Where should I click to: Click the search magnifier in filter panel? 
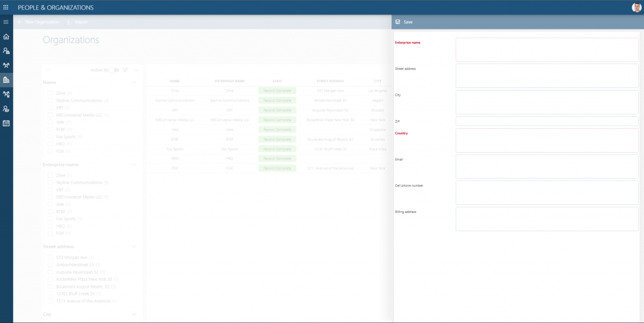[x=48, y=70]
